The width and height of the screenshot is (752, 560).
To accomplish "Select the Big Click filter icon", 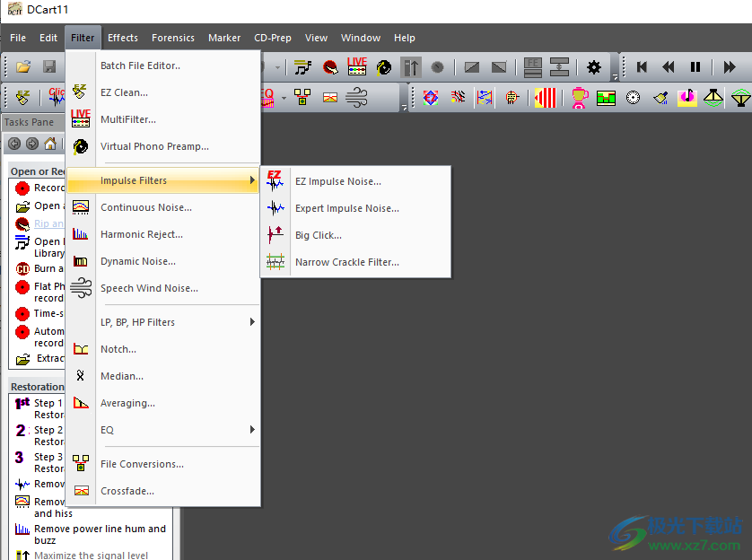I will (x=275, y=235).
